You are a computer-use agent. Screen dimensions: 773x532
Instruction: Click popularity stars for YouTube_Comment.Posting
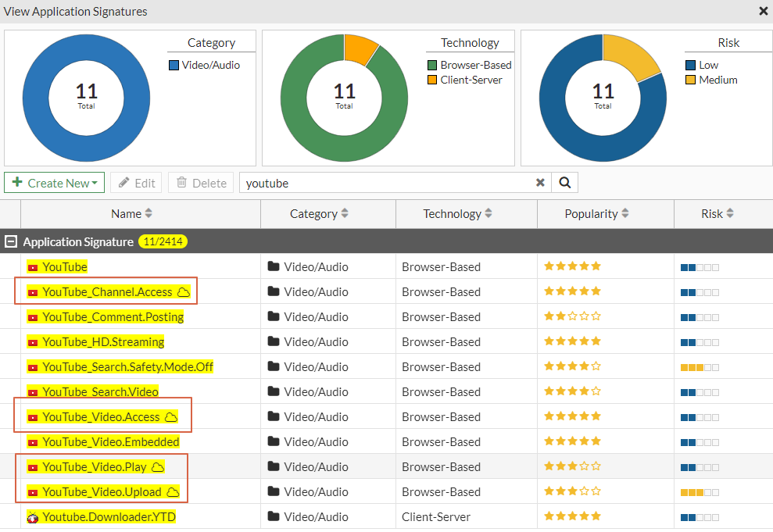[x=572, y=316]
